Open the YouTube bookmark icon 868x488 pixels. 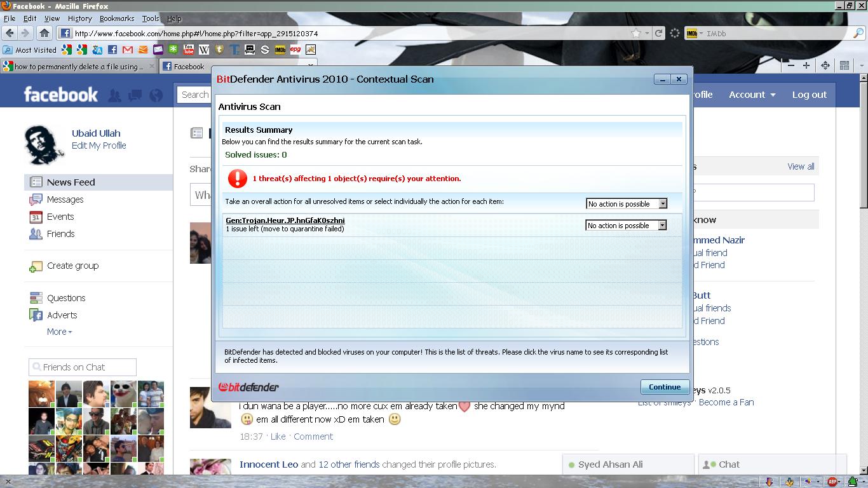(x=189, y=50)
